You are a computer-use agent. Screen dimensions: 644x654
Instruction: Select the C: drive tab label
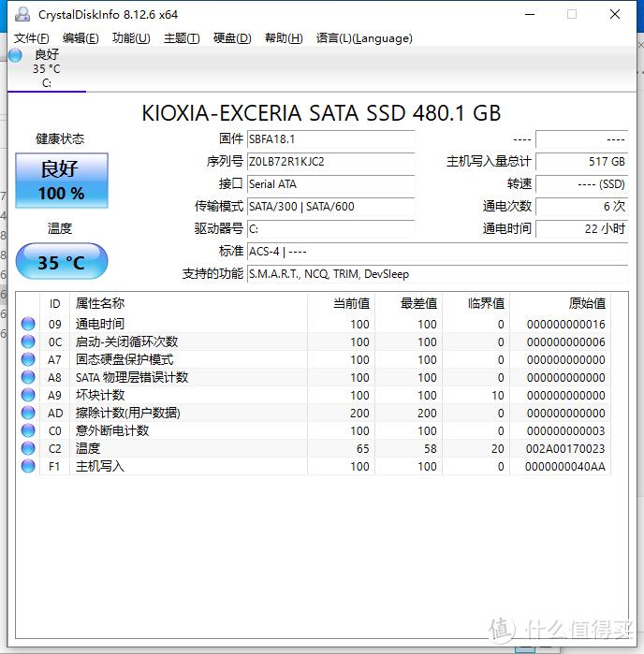click(47, 83)
